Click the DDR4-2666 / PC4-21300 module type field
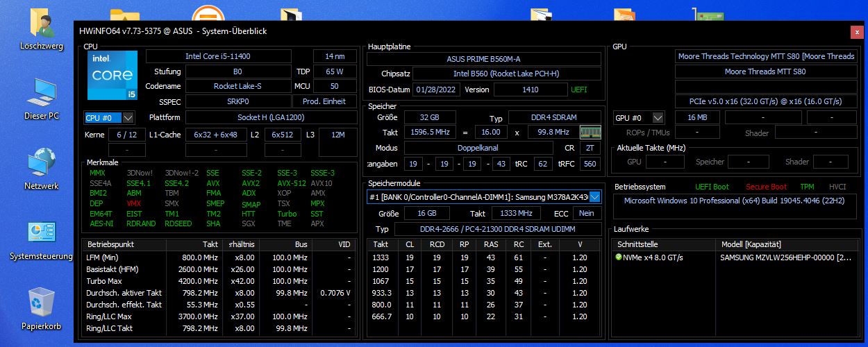The image size is (868, 347). coord(497,229)
